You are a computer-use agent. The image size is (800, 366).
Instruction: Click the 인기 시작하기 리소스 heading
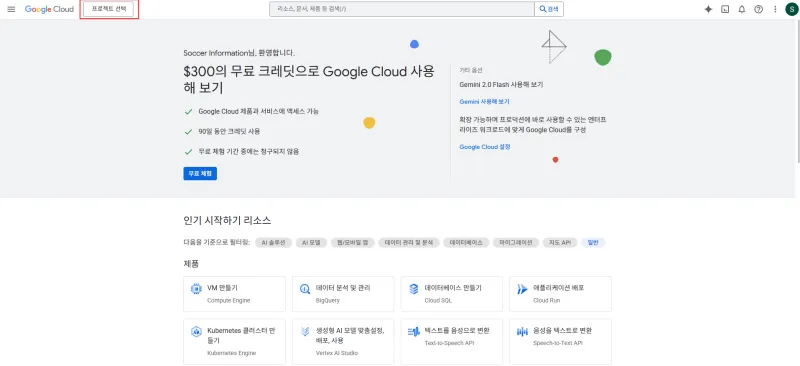coord(227,221)
